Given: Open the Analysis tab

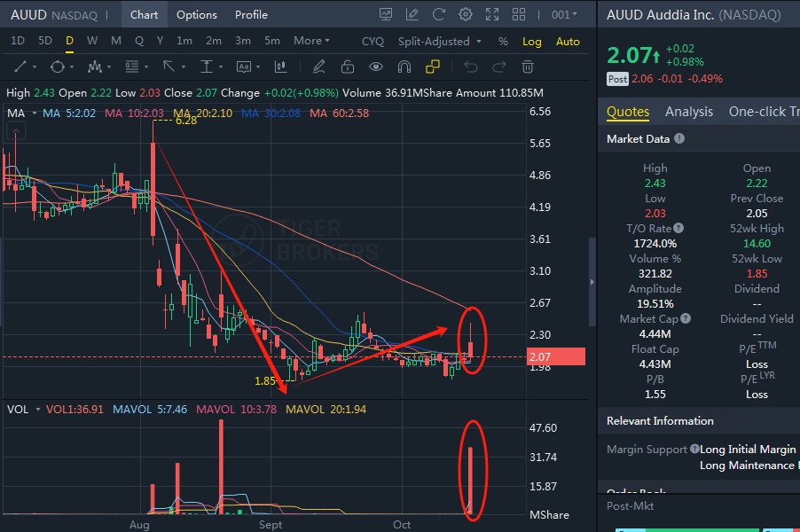Looking at the screenshot, I should pos(689,112).
